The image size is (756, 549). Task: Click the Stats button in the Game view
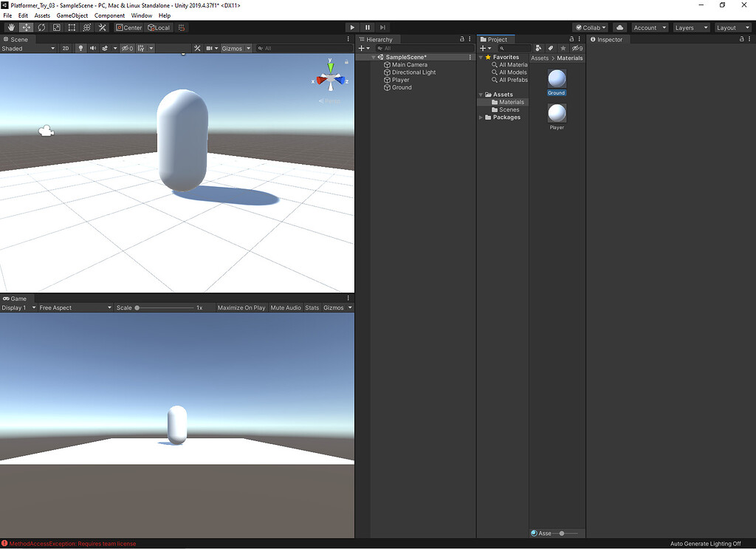click(312, 307)
